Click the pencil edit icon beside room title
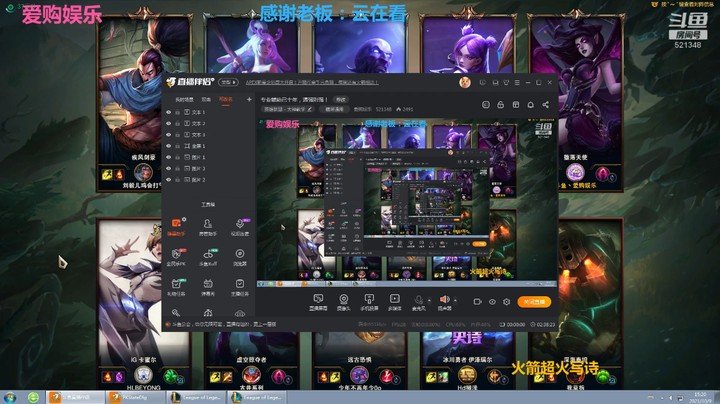Image resolution: width=720 pixels, height=404 pixels. [x=310, y=109]
